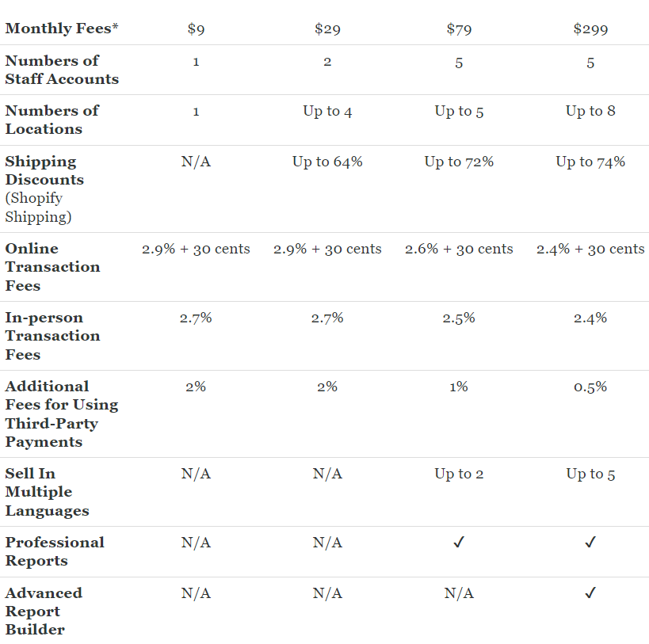The width and height of the screenshot is (649, 644).
Task: Click the $29 plan price
Action: 327,29
